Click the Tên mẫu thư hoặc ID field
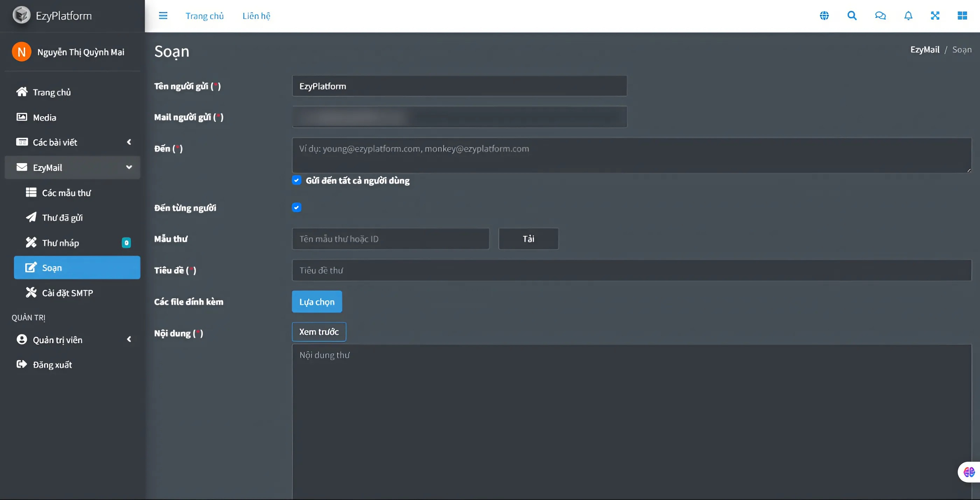 (x=390, y=238)
